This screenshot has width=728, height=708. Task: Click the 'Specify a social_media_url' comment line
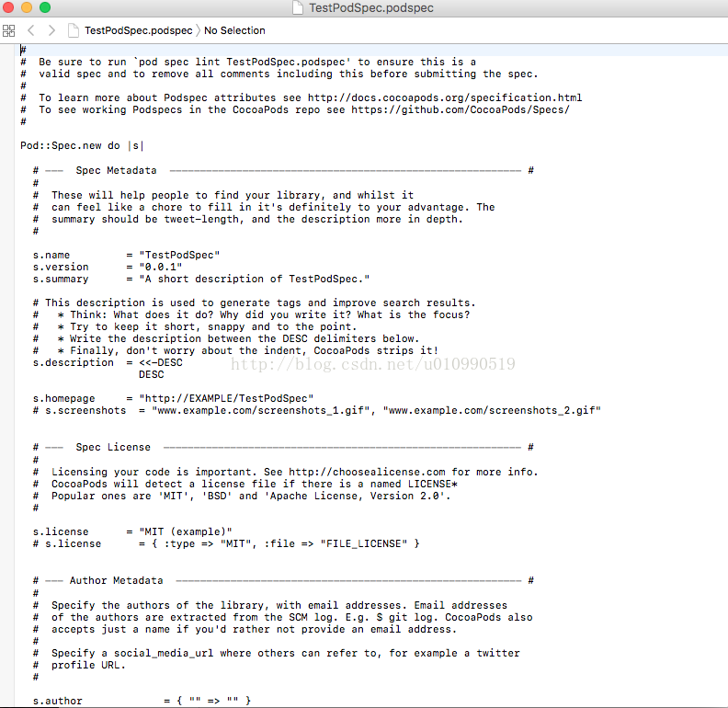point(277,653)
